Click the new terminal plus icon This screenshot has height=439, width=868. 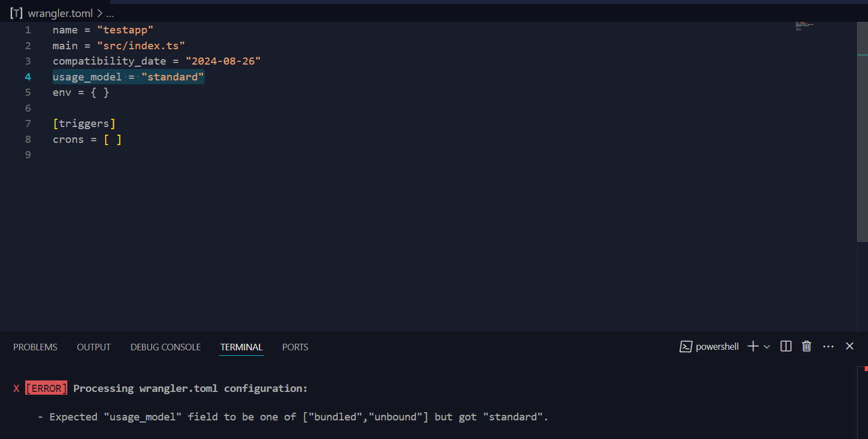tap(753, 346)
